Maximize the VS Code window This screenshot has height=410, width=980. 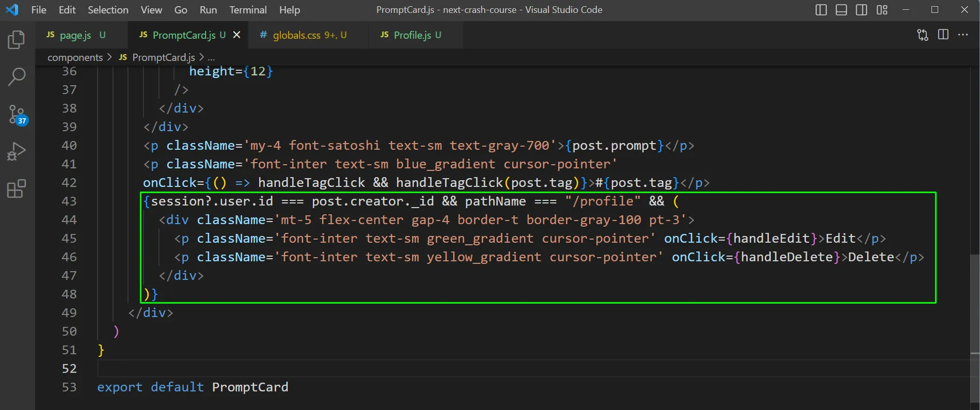tap(935, 10)
